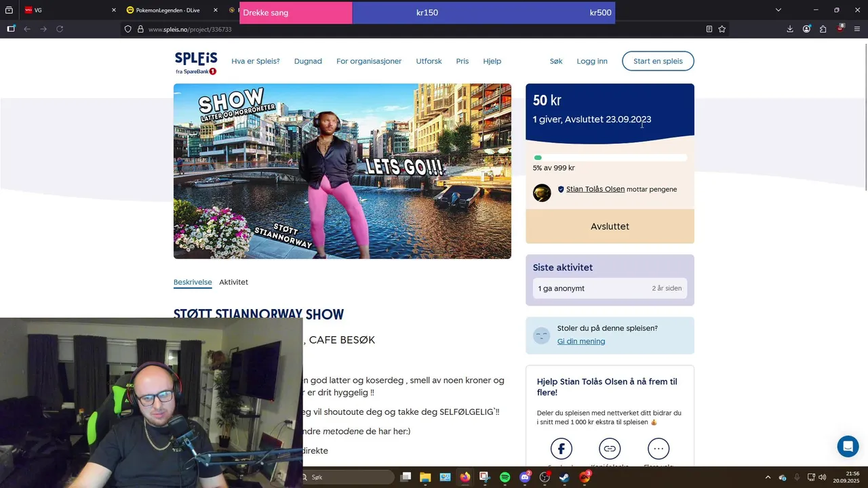Click the Siste aktivitet heading
The width and height of the screenshot is (868, 488).
(x=563, y=268)
